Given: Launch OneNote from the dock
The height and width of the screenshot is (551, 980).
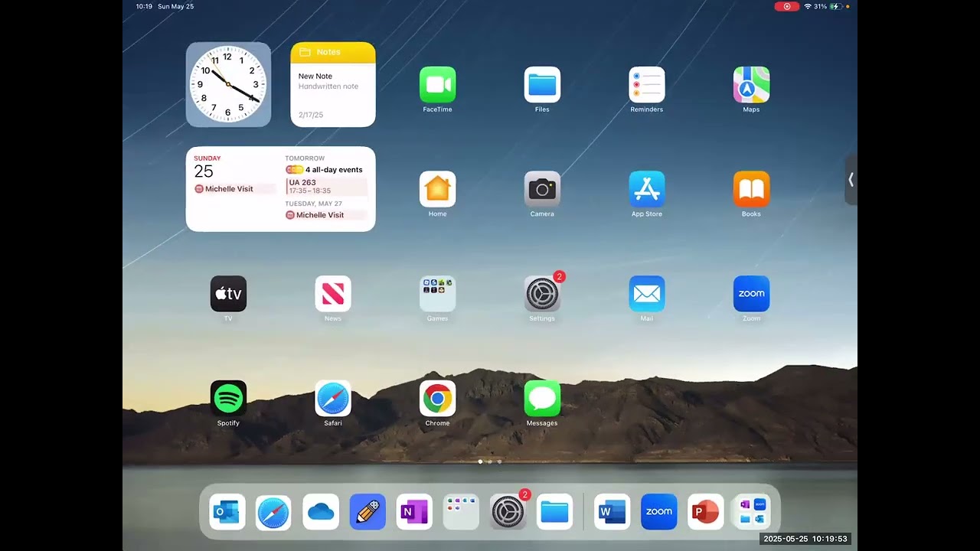Looking at the screenshot, I should point(414,512).
